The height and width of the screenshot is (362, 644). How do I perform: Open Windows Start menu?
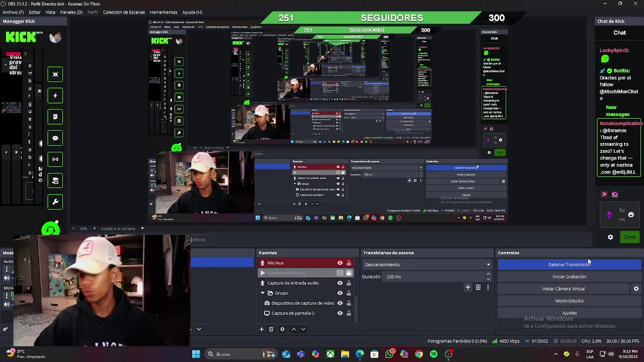[x=196, y=354]
